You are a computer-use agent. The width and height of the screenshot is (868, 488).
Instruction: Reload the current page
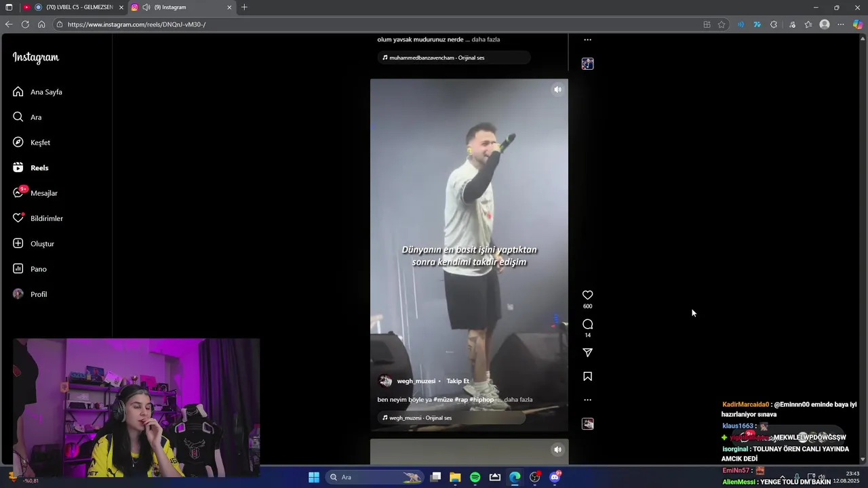point(25,24)
